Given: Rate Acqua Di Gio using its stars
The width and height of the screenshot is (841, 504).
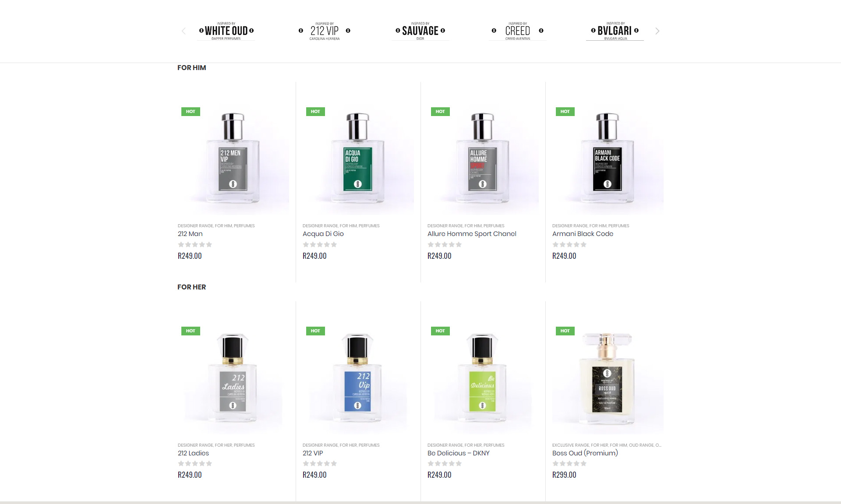Looking at the screenshot, I should coord(320,244).
